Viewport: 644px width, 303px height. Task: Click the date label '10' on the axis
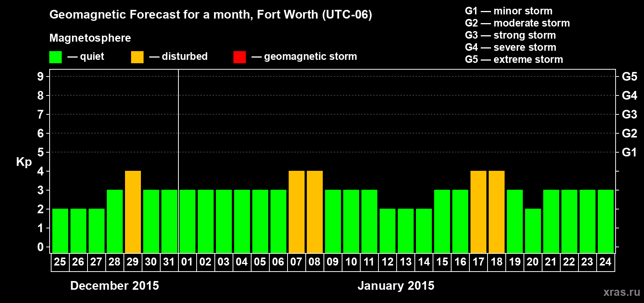[x=351, y=262]
